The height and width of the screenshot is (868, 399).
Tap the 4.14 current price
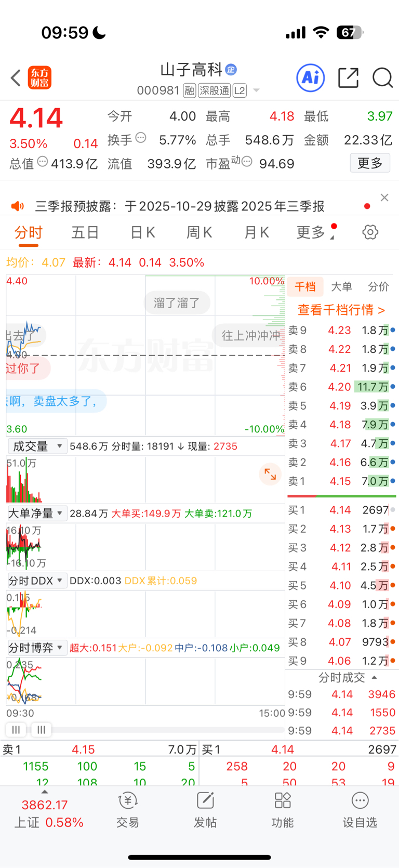pyautogui.click(x=36, y=118)
